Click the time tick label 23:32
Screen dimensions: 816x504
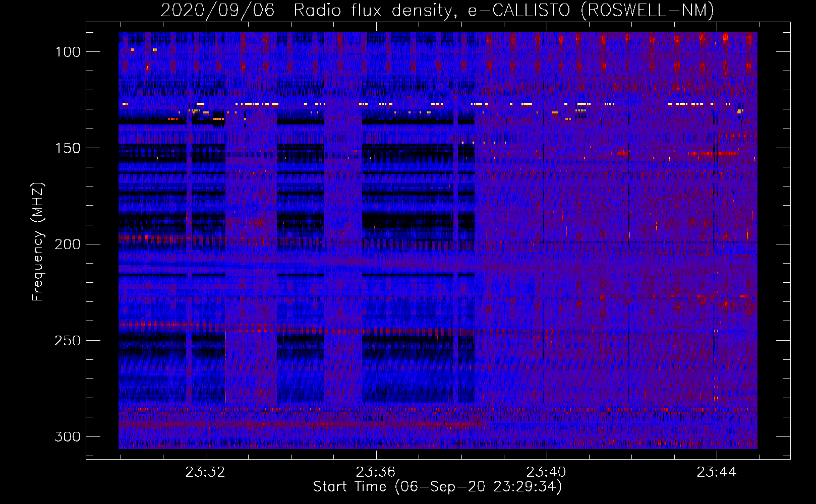tap(205, 472)
